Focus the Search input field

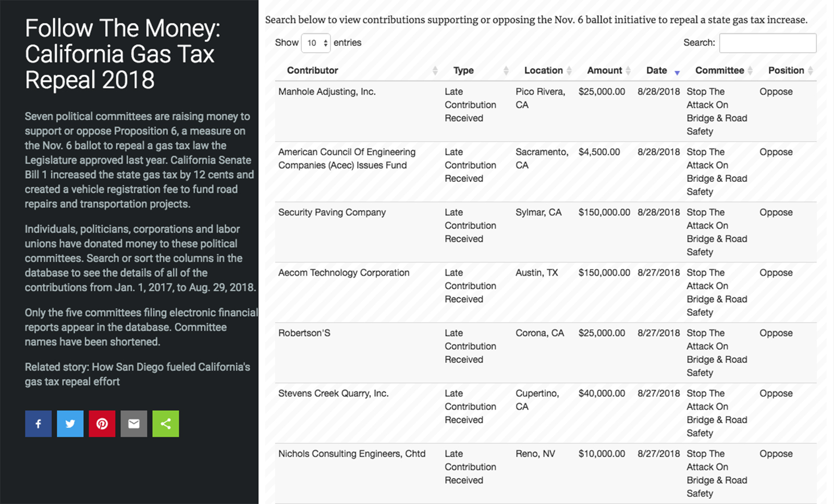767,43
